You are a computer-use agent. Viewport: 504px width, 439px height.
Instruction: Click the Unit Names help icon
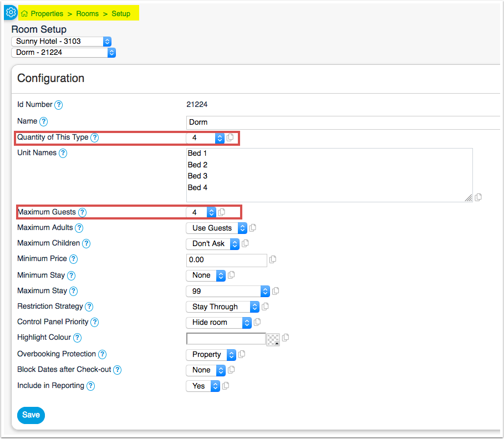point(63,153)
